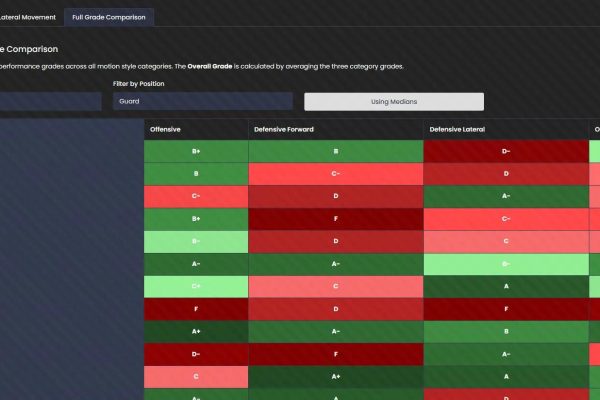This screenshot has height=400, width=600.
Task: Select the B grade in Defensive Forward
Action: coord(336,151)
